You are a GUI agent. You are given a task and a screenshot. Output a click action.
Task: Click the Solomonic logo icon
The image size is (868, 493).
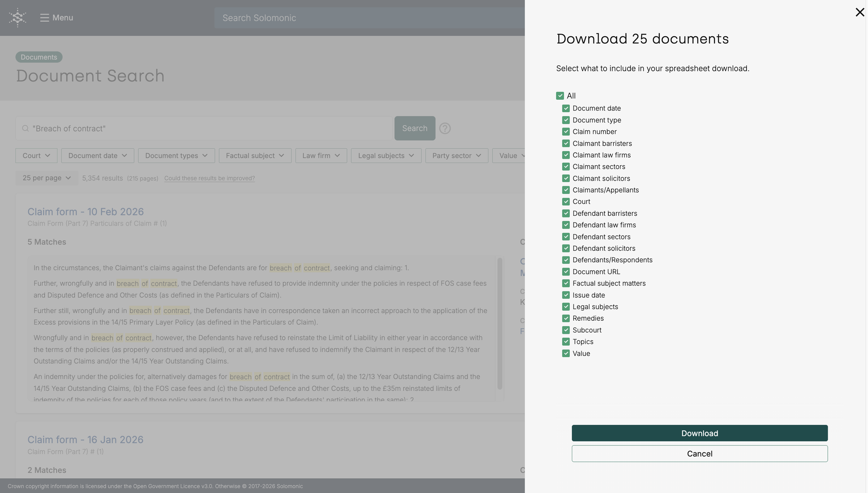click(17, 17)
